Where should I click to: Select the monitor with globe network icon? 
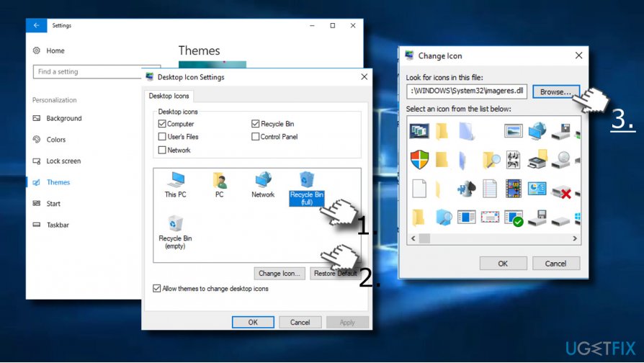[537, 131]
